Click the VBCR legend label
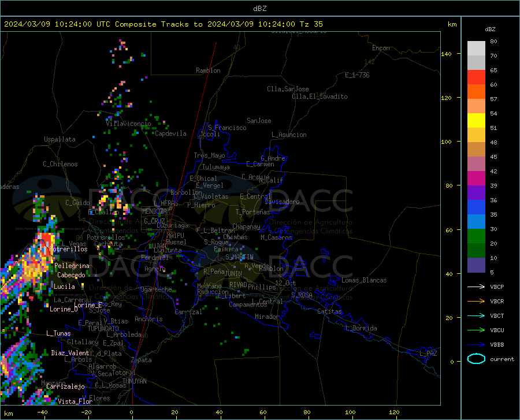This screenshot has height=420, width=520. point(497,302)
